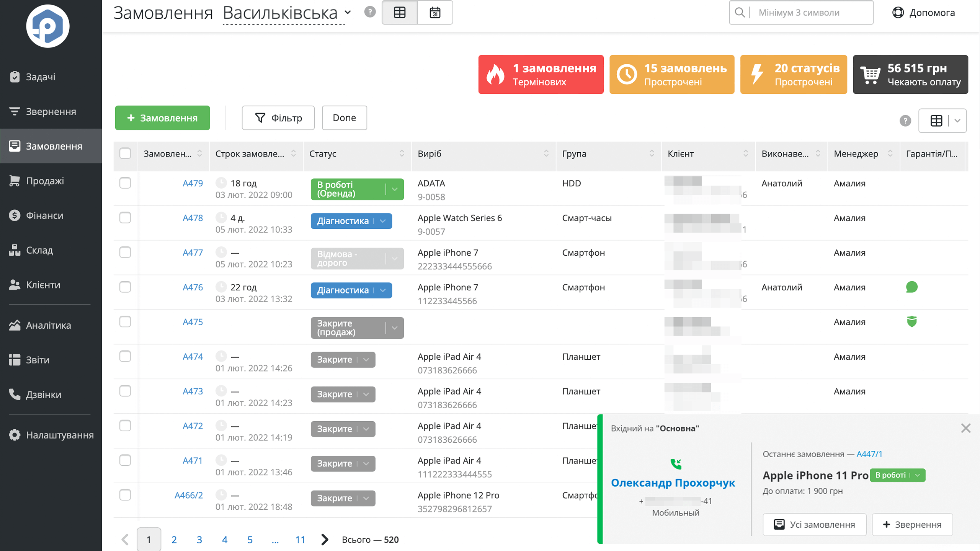Open Відмова - дорого dropdown for A477
The image size is (980, 551).
(x=395, y=259)
